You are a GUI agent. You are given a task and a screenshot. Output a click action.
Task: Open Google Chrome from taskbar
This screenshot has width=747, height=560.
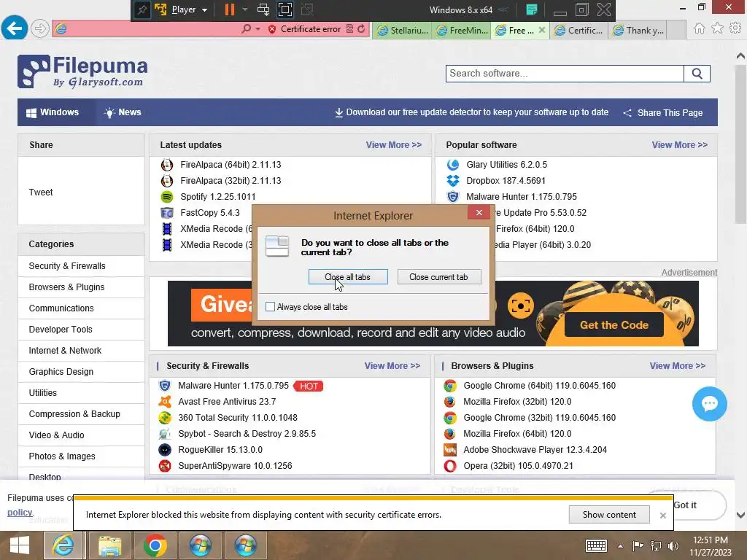155,545
